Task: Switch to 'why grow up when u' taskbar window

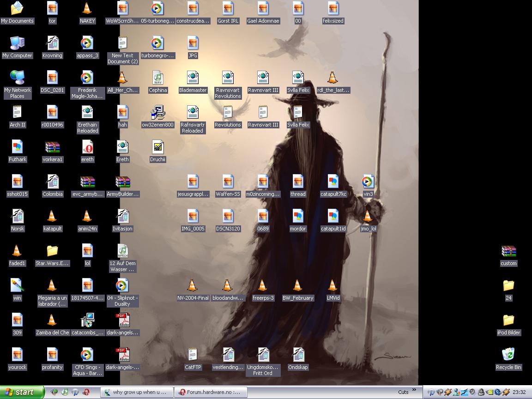Action: pos(136,392)
